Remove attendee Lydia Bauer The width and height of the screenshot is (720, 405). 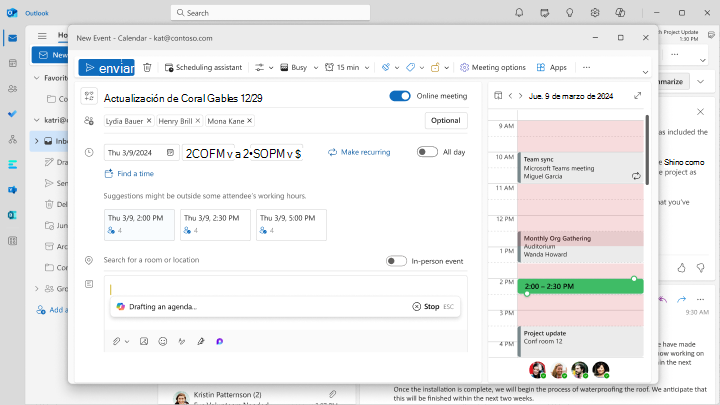149,121
